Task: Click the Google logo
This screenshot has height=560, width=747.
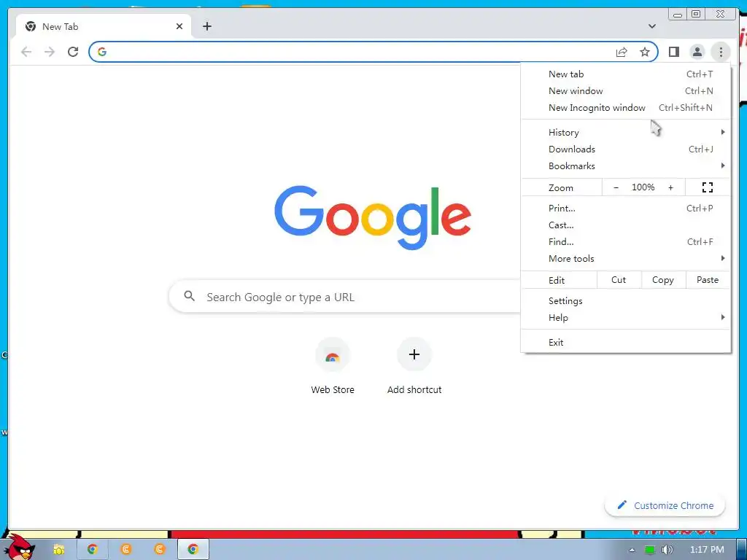Action: point(373,217)
